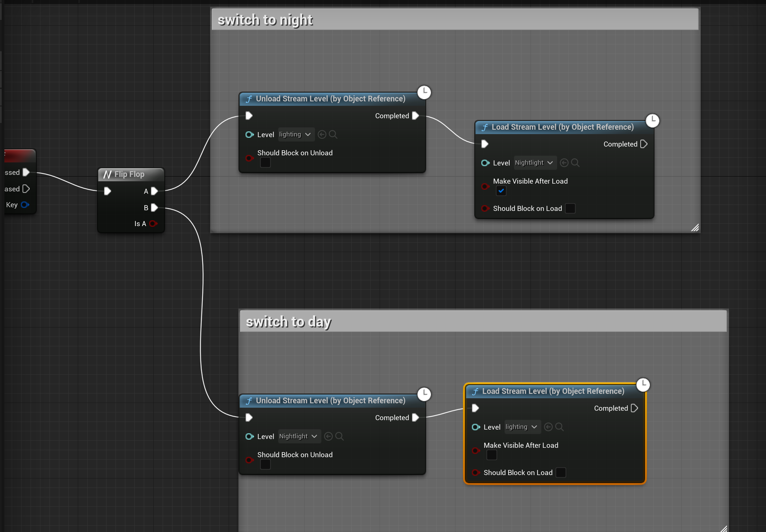This screenshot has height=532, width=766.
Task: Click resize handle of switch to night comment
Action: click(695, 228)
